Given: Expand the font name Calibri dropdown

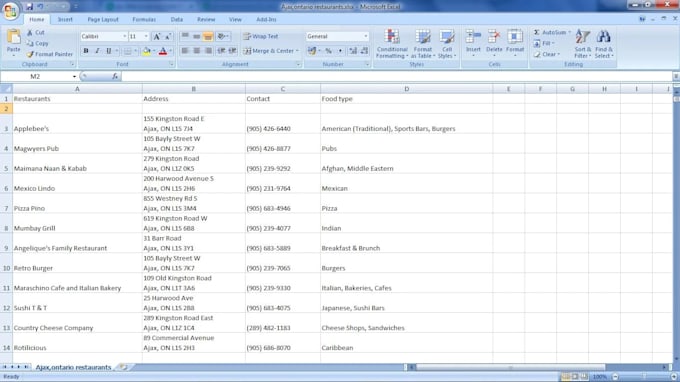Looking at the screenshot, I should 124,36.
